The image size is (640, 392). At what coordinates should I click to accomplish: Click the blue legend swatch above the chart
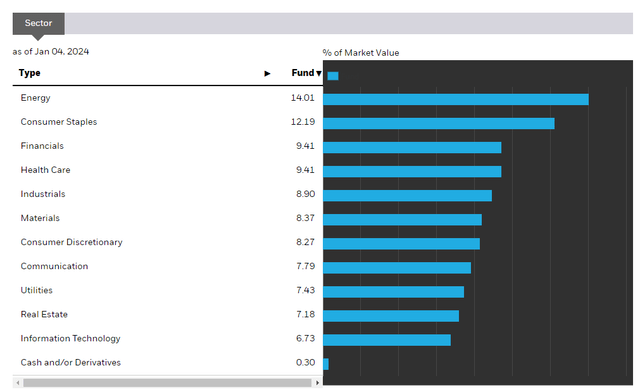click(333, 76)
